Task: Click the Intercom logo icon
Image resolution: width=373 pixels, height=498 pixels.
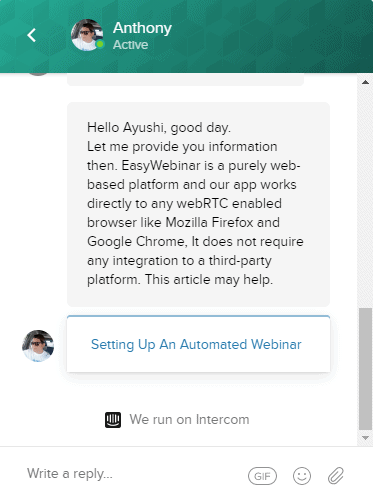Action: pyautogui.click(x=113, y=420)
